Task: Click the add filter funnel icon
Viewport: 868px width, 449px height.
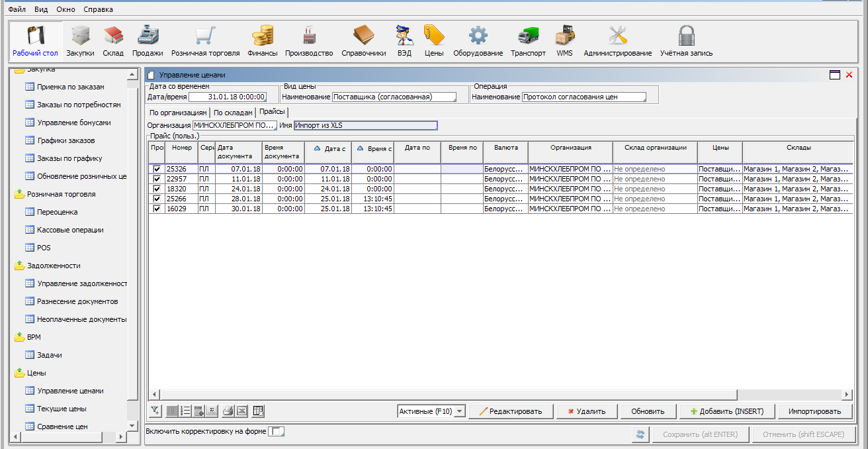Action: pyautogui.click(x=155, y=411)
